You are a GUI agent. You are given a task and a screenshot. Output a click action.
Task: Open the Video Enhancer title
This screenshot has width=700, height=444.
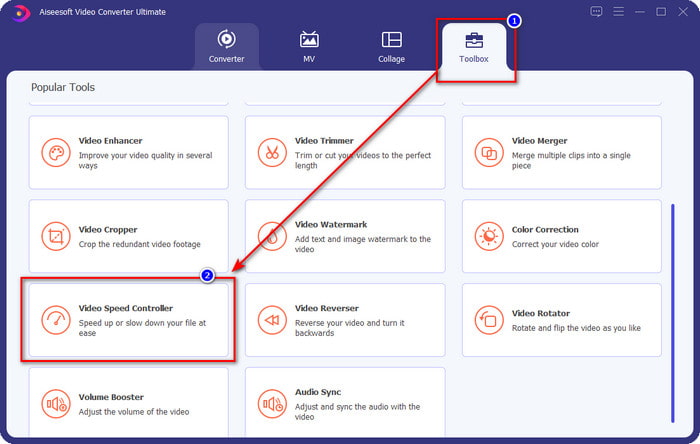(x=110, y=141)
